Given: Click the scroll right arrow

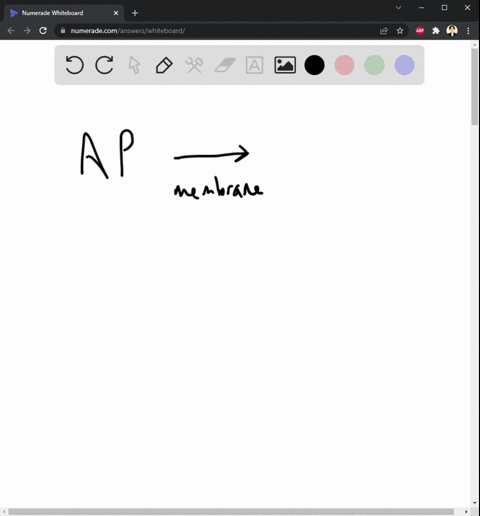Looking at the screenshot, I should pyautogui.click(x=466, y=512).
